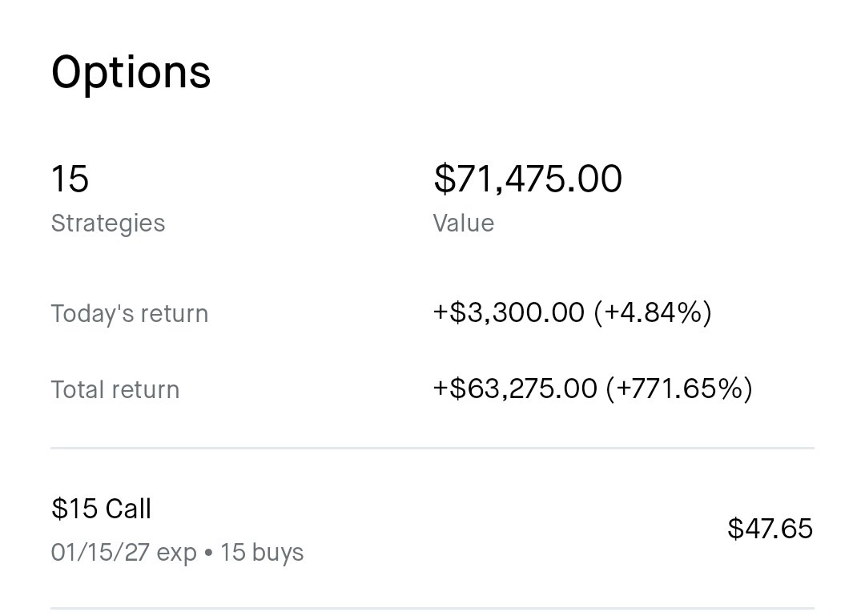Click the Options section heading
This screenshot has width=865, height=616.
(x=131, y=74)
